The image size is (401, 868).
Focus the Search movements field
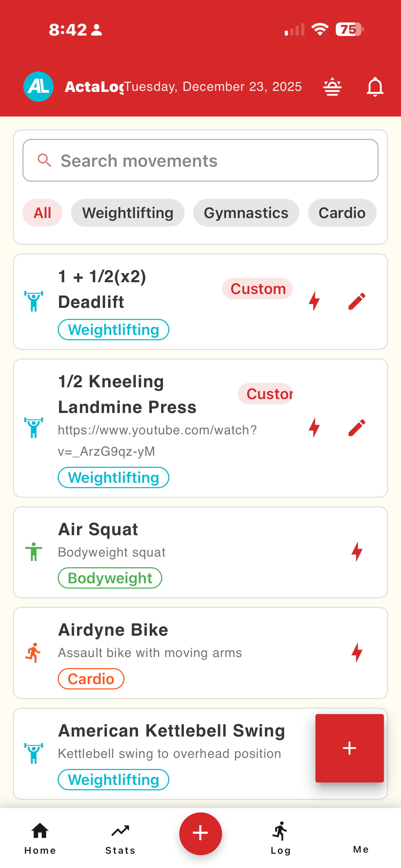coord(200,161)
